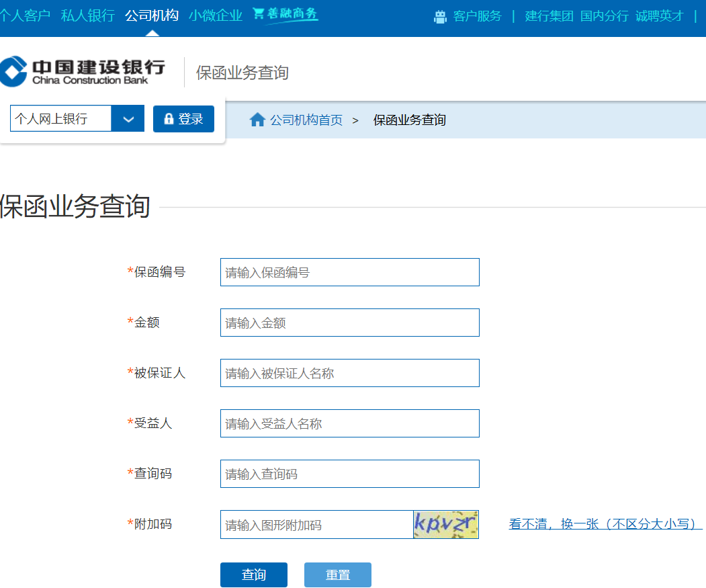Click the robot customer service icon
The height and width of the screenshot is (588, 706).
pyautogui.click(x=440, y=17)
